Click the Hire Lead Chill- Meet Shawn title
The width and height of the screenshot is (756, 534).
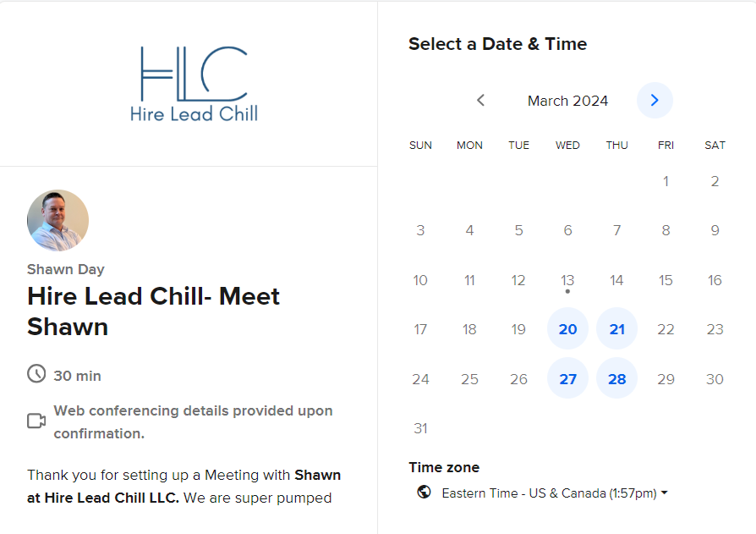(x=153, y=311)
